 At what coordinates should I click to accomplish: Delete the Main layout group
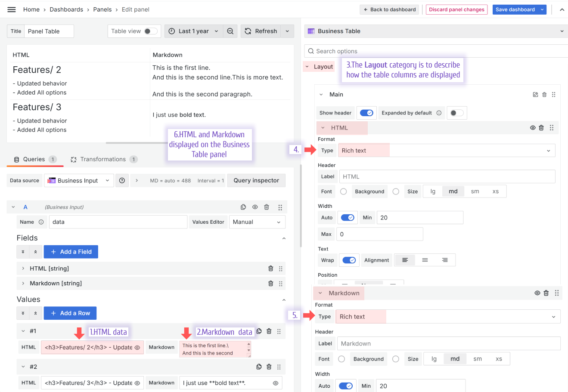(x=544, y=95)
